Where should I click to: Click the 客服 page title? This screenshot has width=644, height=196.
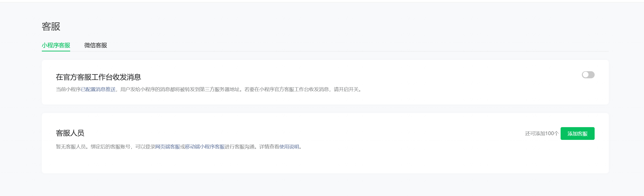(x=51, y=26)
